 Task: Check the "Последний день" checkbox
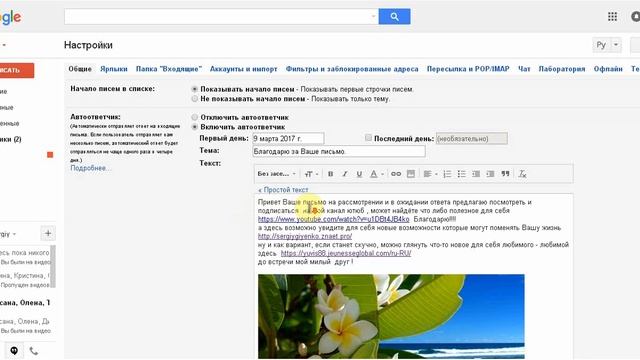coord(369,138)
